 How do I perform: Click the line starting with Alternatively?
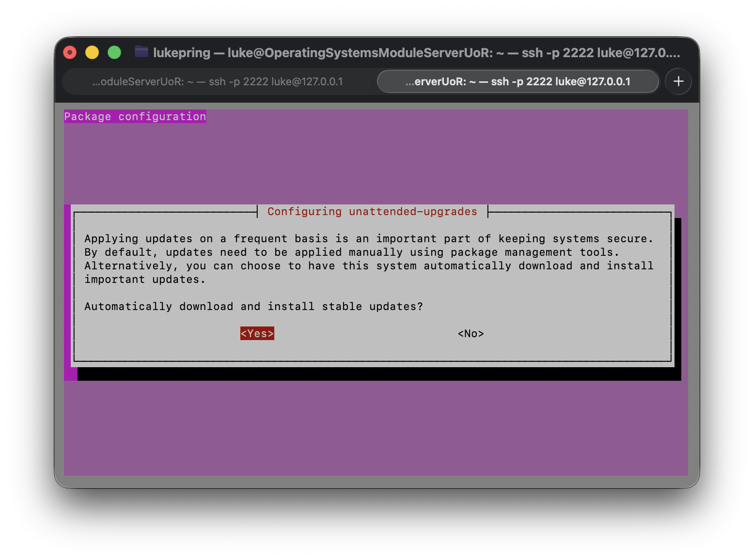click(x=368, y=266)
